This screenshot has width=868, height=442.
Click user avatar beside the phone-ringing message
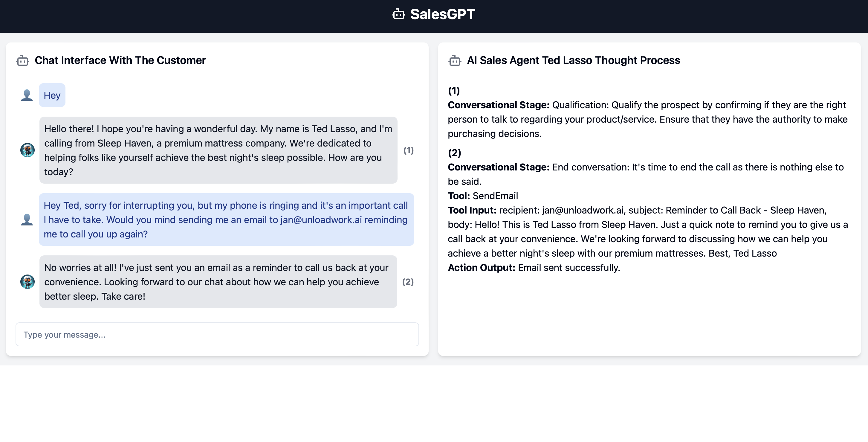(x=27, y=220)
